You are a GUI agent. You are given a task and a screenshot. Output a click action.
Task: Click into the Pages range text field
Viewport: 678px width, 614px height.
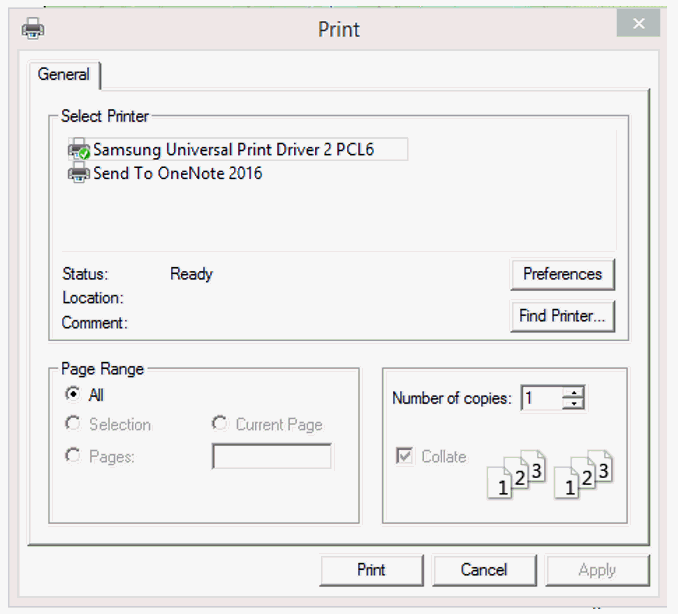(271, 457)
